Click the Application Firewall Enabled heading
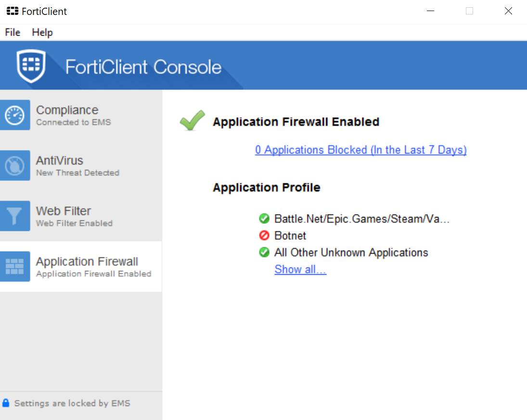Viewport: 527px width, 420px height. pos(296,122)
